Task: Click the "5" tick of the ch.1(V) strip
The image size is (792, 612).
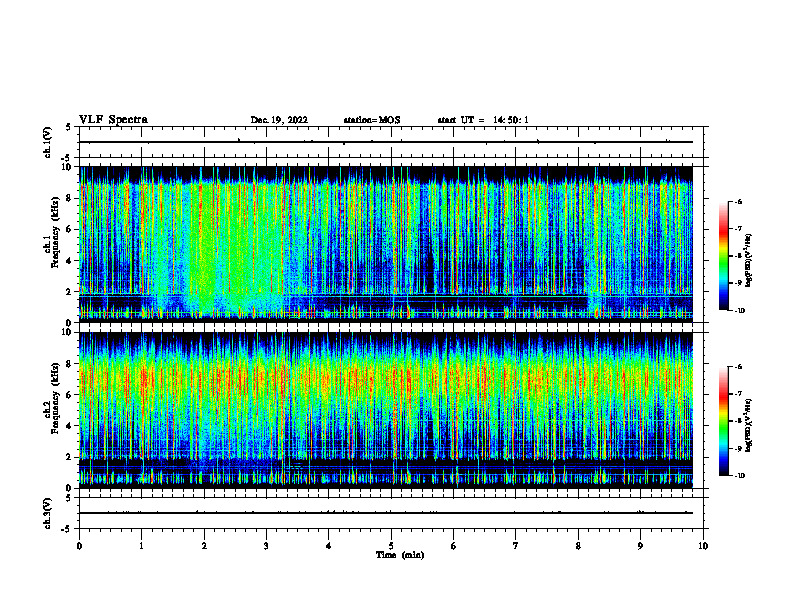Action: [x=69, y=127]
